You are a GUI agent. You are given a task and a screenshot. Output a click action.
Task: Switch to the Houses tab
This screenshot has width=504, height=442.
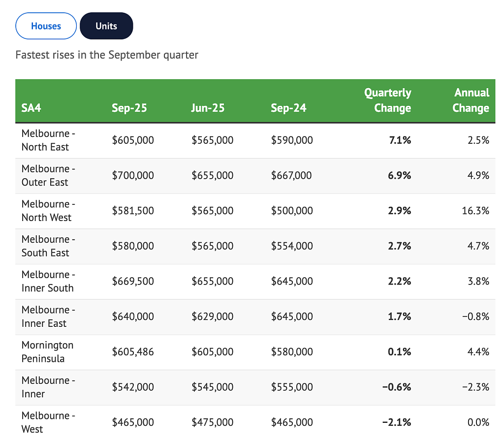(x=46, y=26)
